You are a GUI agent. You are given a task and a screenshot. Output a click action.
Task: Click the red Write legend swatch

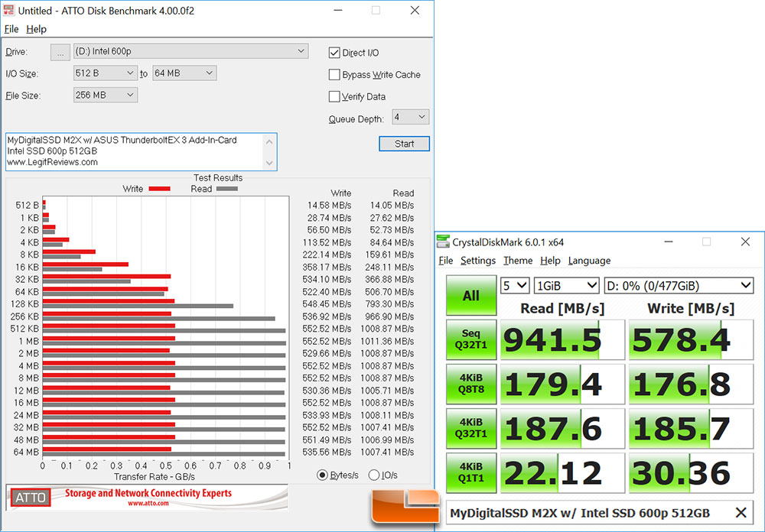tap(159, 189)
